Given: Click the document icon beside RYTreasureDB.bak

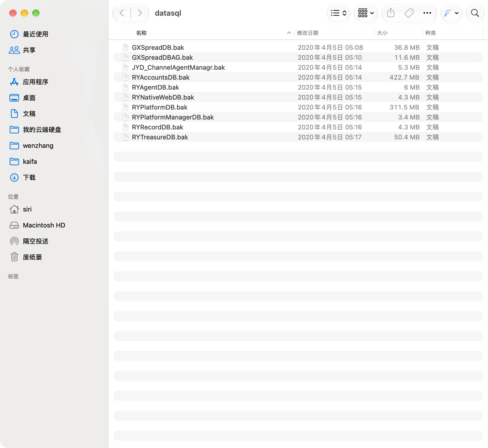Looking at the screenshot, I should pyautogui.click(x=126, y=137).
